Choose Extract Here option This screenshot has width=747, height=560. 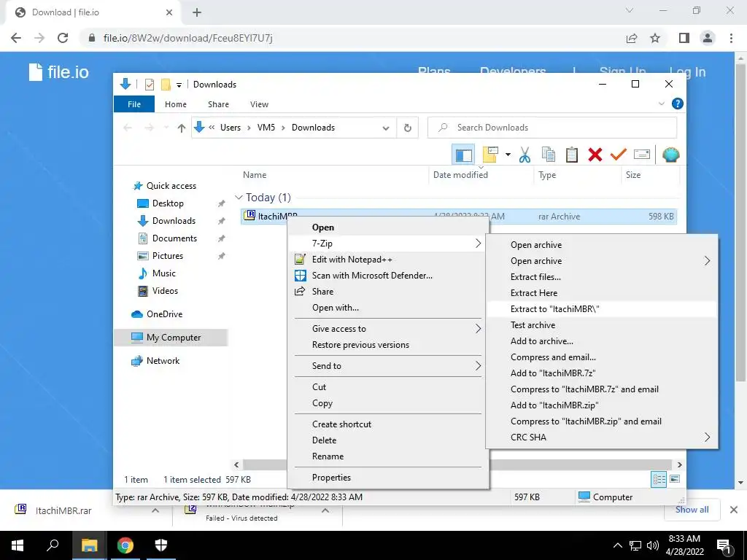pos(601,293)
